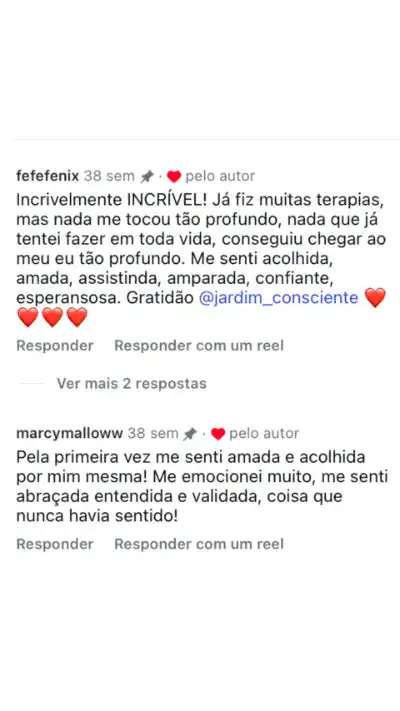Select Responder com um reel under fefefenix's comment
The height and width of the screenshot is (711, 400).
point(199,346)
